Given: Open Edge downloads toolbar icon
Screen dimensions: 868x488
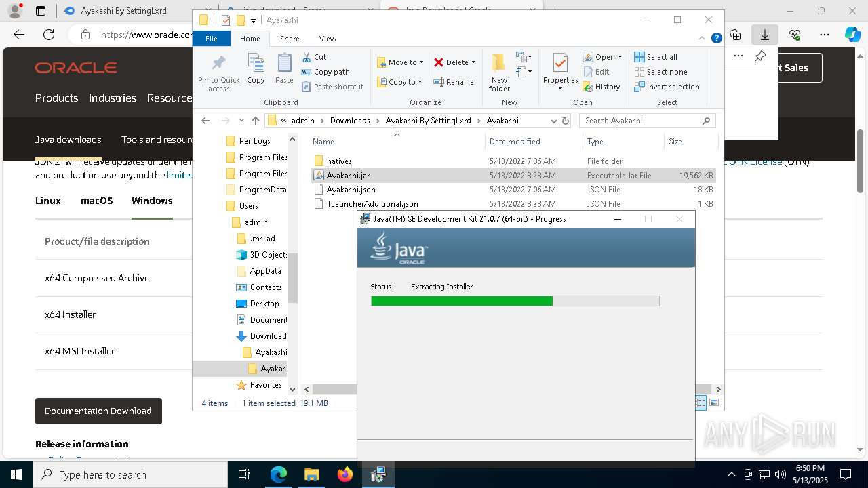Looking at the screenshot, I should (765, 35).
